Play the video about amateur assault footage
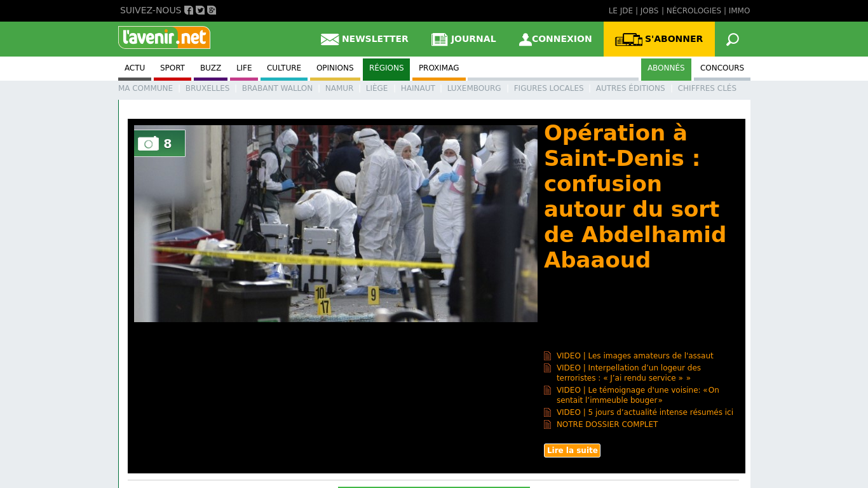This screenshot has height=488, width=868. point(634,356)
